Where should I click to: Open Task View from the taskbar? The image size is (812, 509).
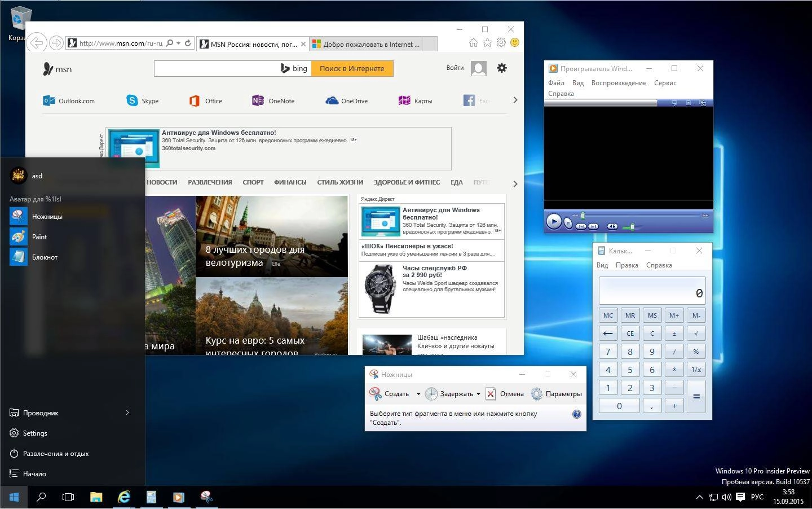tap(68, 497)
